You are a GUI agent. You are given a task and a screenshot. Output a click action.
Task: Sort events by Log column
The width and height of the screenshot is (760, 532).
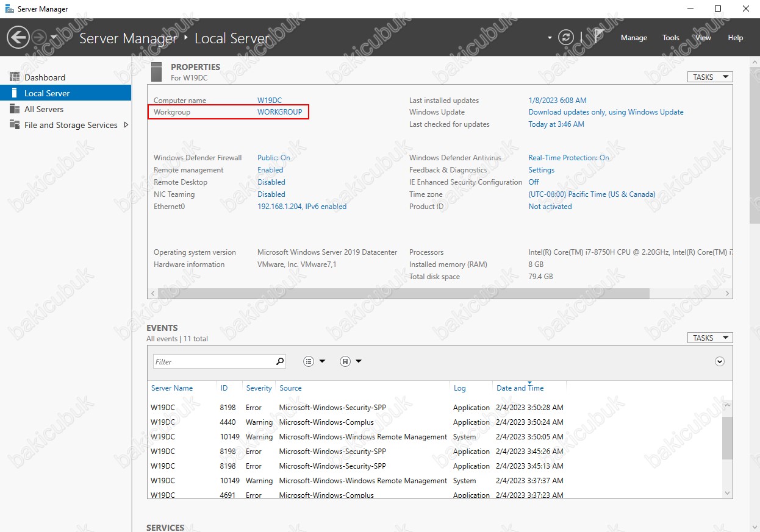pos(460,388)
